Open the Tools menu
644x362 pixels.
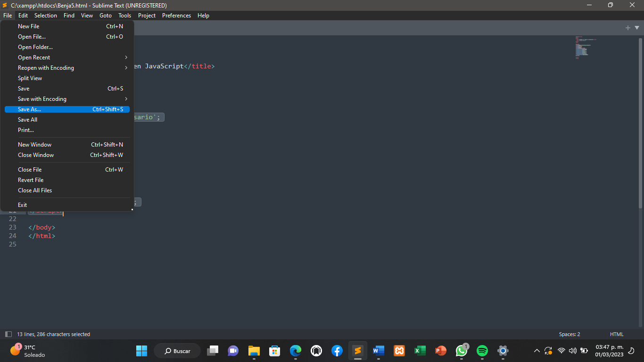[x=125, y=16]
